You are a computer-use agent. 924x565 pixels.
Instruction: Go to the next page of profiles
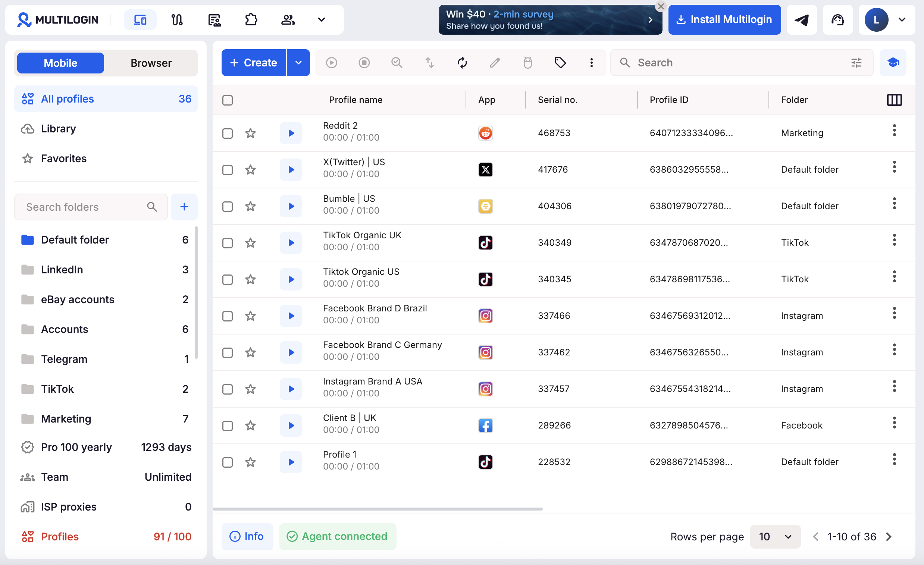point(888,537)
